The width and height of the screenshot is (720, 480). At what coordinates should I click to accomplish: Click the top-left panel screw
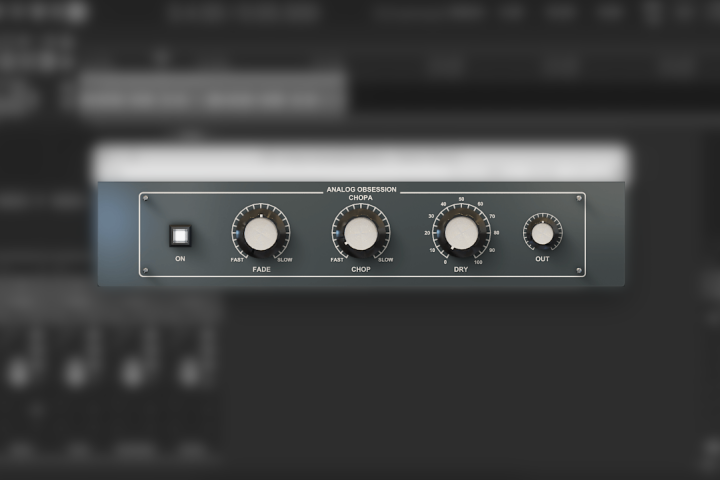tap(146, 198)
